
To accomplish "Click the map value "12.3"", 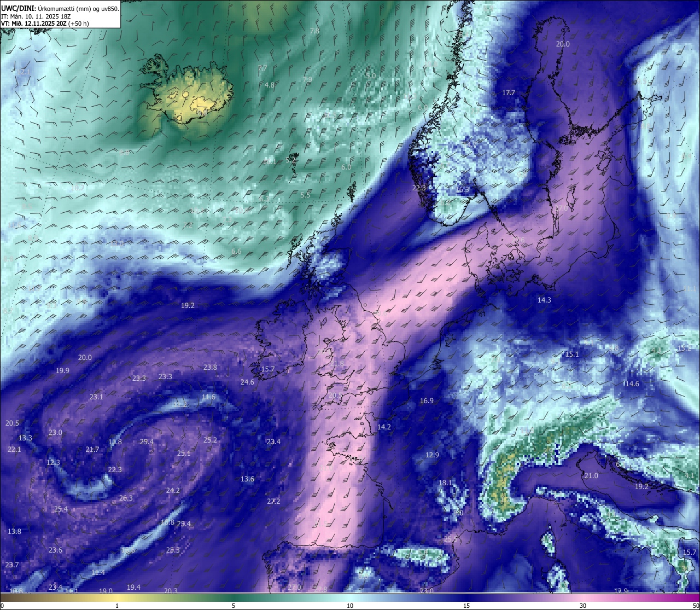I will 53,463.
